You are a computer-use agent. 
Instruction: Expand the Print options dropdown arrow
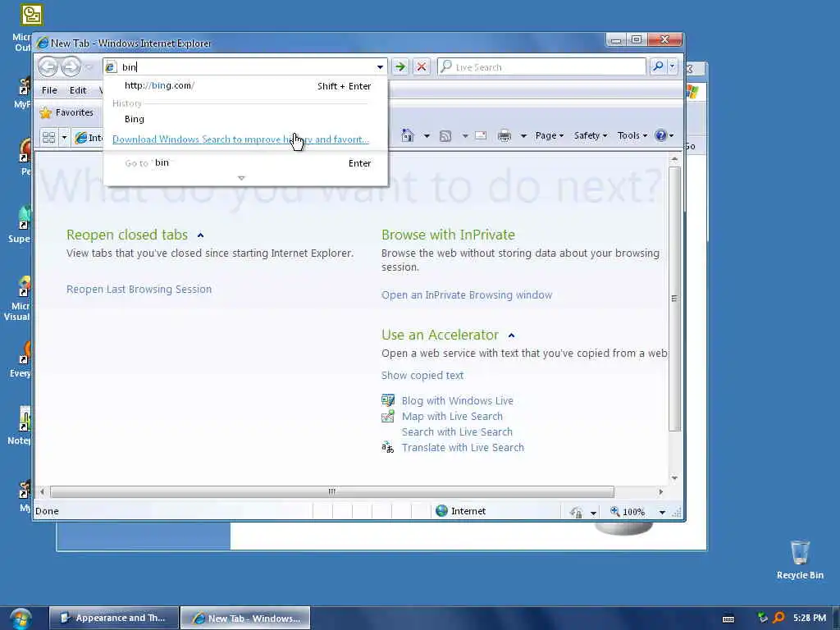pyautogui.click(x=523, y=136)
